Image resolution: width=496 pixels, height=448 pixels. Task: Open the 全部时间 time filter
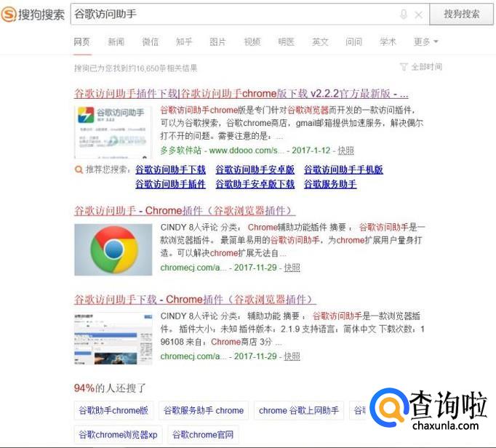click(x=421, y=67)
